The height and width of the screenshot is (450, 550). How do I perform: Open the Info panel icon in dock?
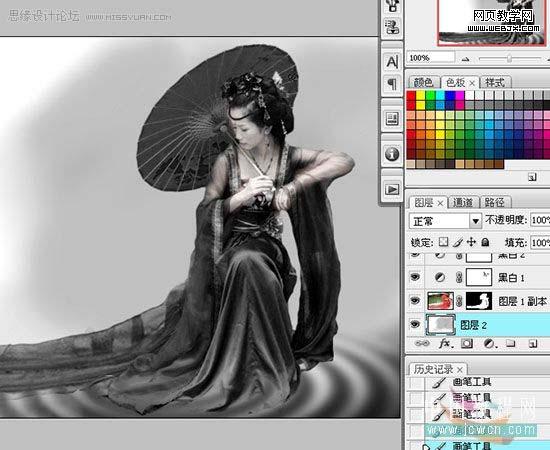pyautogui.click(x=392, y=154)
